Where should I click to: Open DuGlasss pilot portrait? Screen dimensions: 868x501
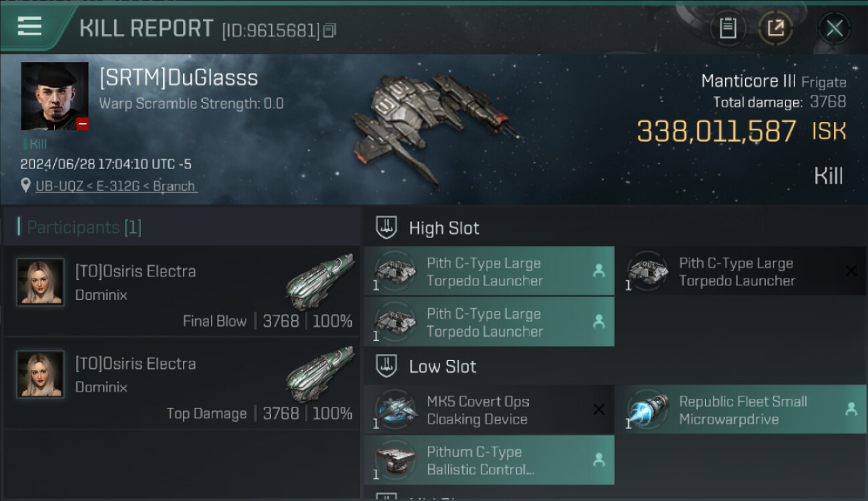[x=55, y=96]
